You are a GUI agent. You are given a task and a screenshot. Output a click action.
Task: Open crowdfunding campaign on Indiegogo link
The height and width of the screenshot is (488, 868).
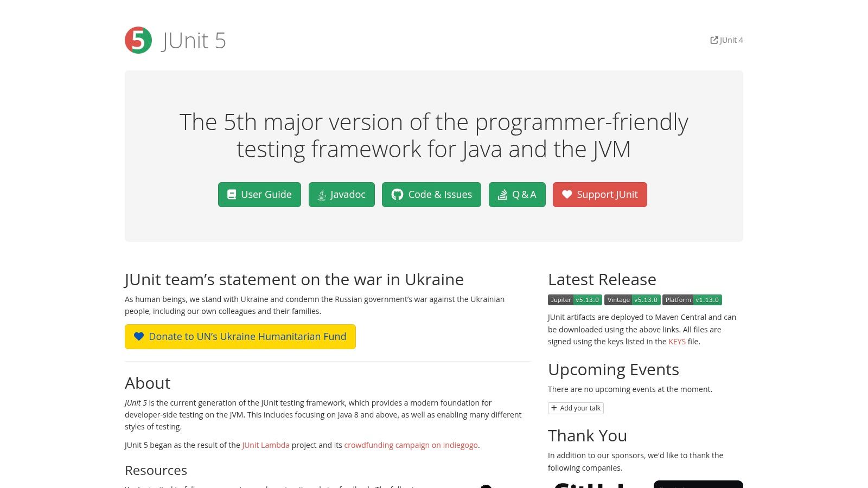tap(411, 445)
